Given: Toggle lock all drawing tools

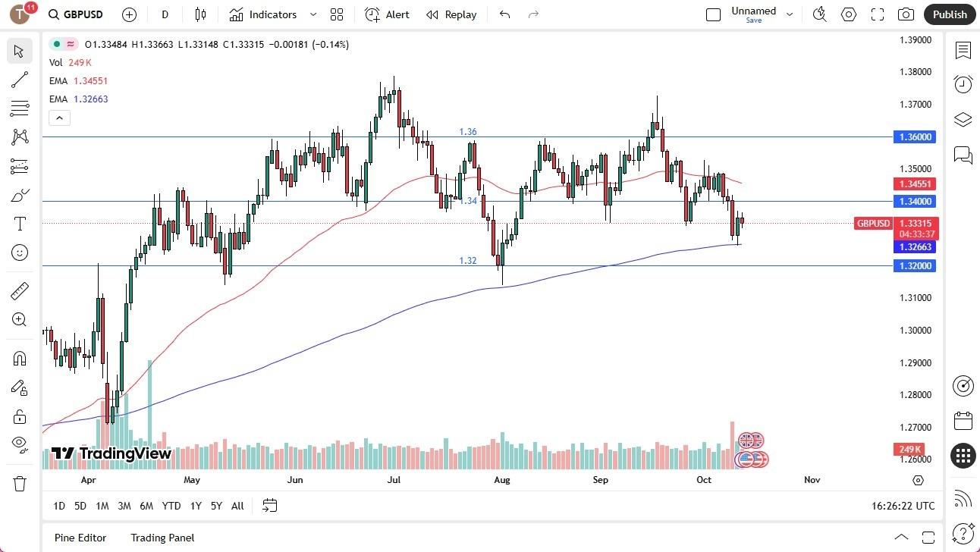Looking at the screenshot, I should coord(20,416).
